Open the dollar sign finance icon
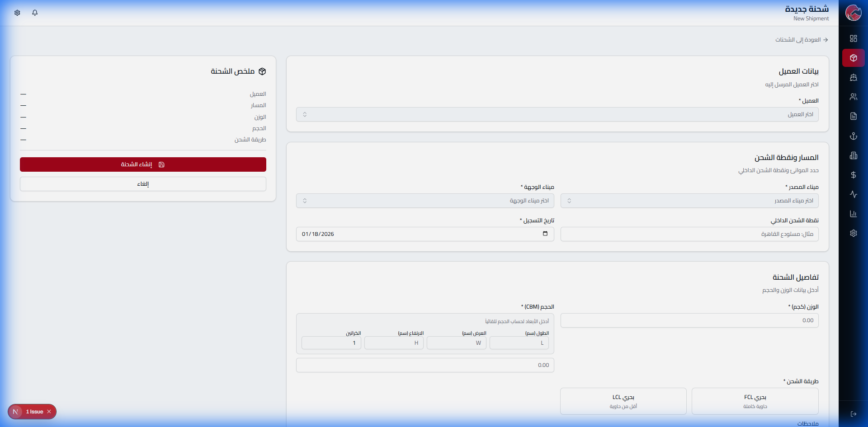 853,175
